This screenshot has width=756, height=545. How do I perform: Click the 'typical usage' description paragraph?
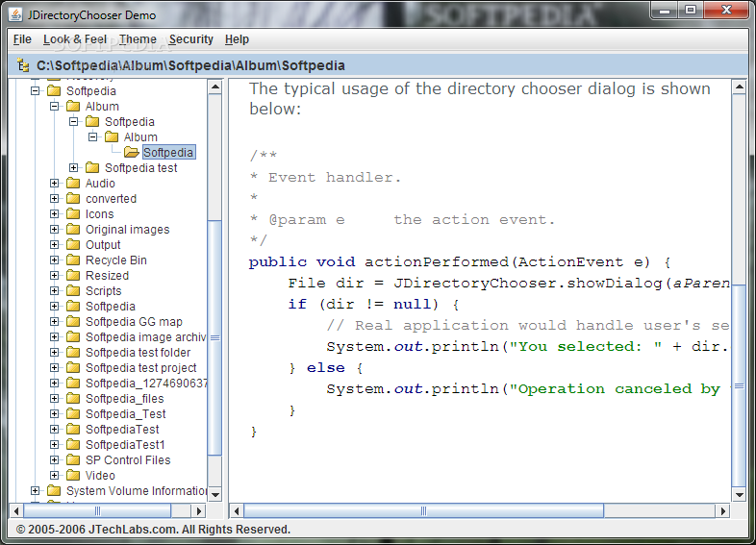480,99
